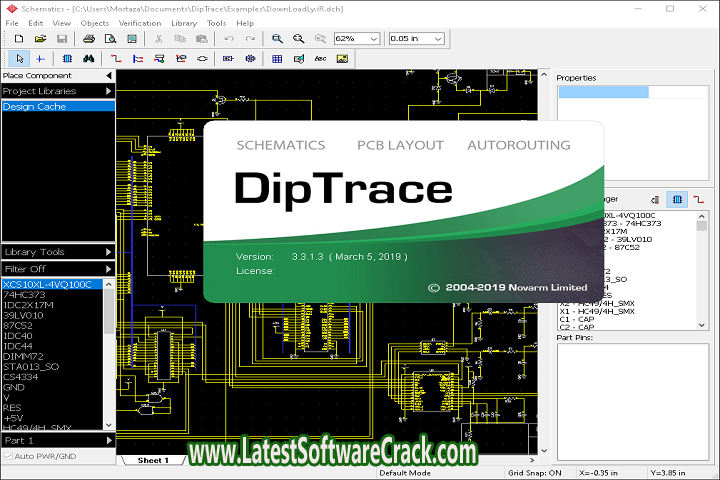Screen dimensions: 720x480
Task: Open a file with the folder icon
Action: click(x=41, y=38)
